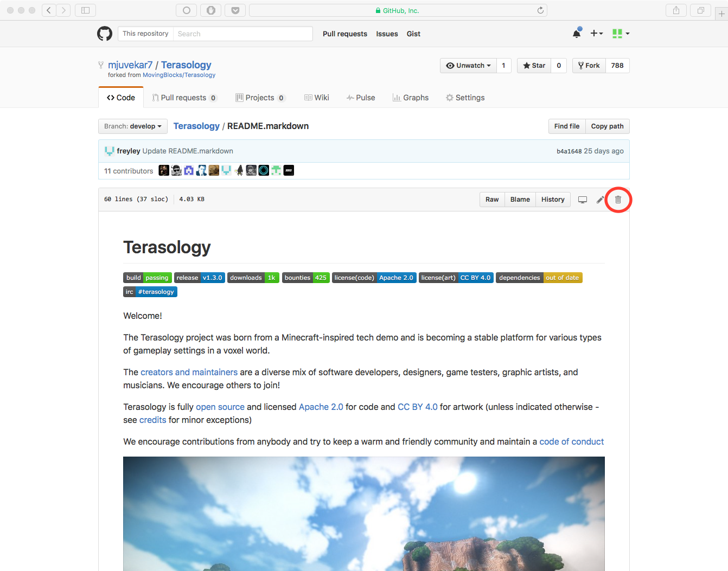Click the Terasology repo title link
The height and width of the screenshot is (571, 728).
pos(186,65)
